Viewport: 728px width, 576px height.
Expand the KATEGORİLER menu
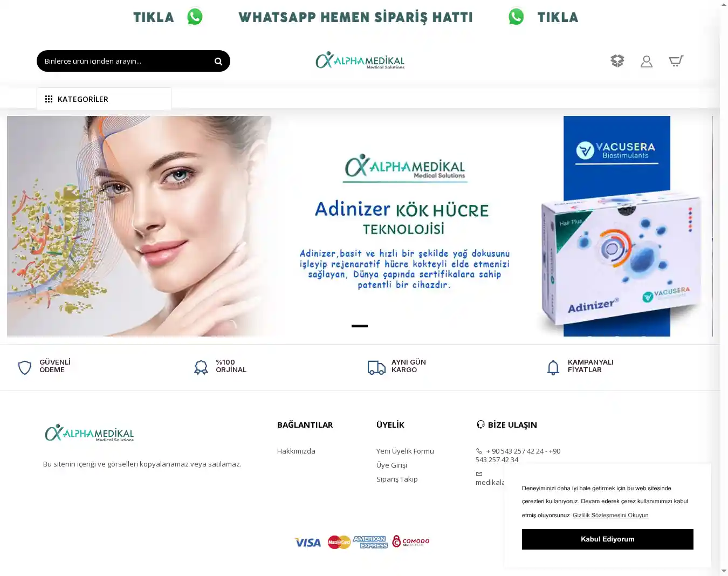coord(104,99)
